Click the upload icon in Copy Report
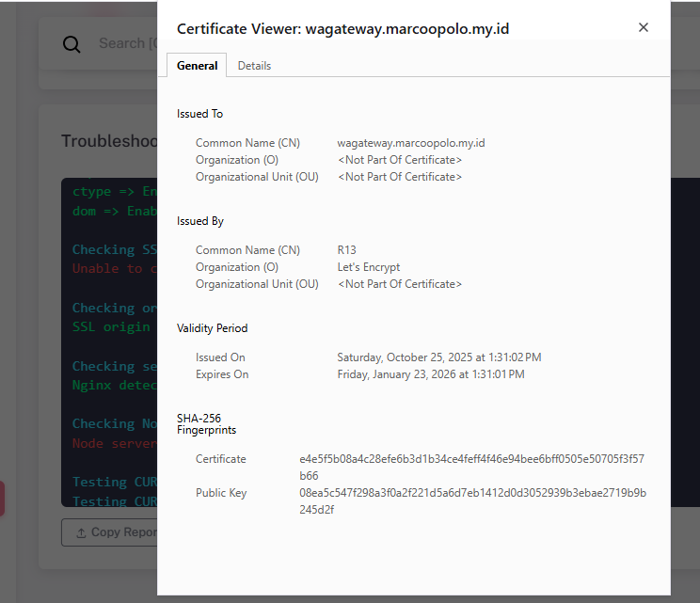 tap(78, 532)
